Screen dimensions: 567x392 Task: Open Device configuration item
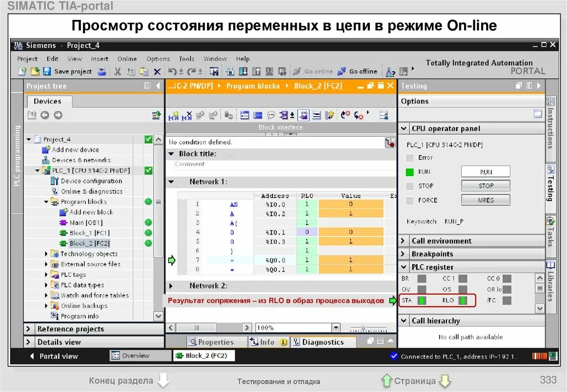click(x=86, y=181)
